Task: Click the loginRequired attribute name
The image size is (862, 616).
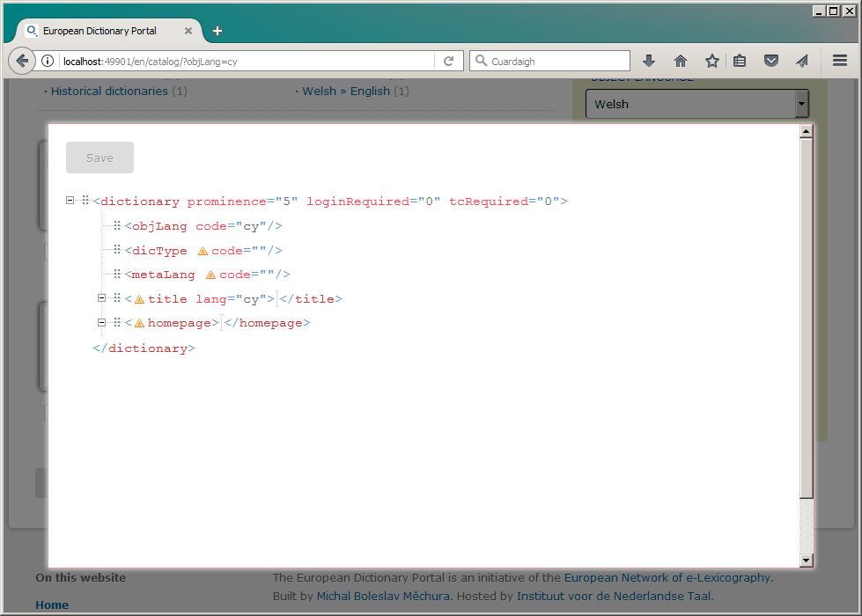Action: click(x=357, y=202)
